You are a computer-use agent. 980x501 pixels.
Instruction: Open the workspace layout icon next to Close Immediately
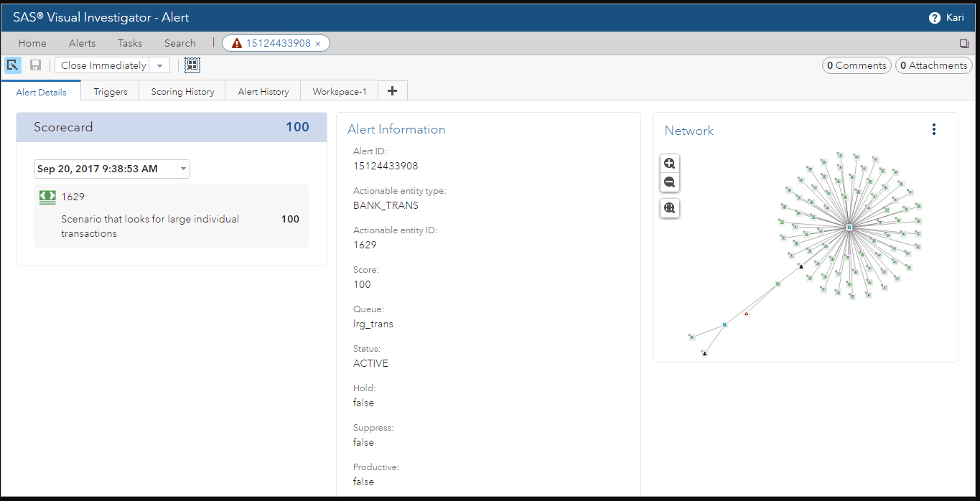coord(192,65)
